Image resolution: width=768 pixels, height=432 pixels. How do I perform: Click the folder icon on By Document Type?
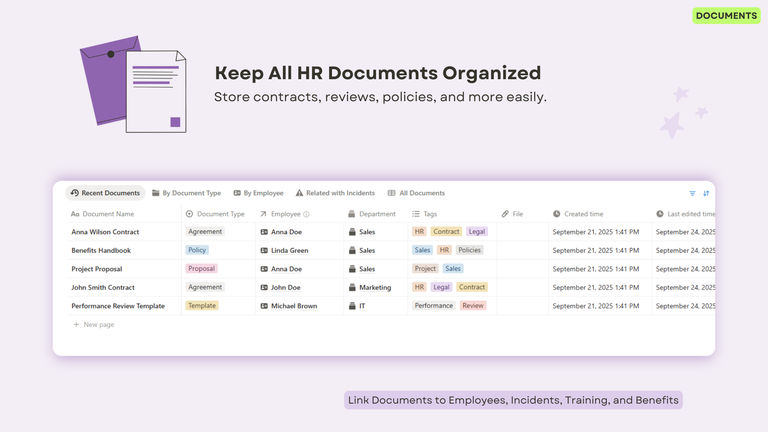tap(155, 193)
